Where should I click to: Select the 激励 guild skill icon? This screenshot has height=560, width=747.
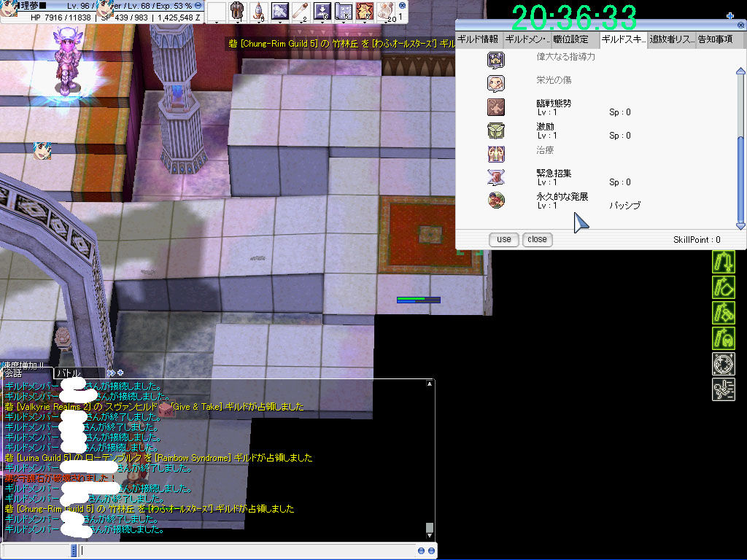[496, 131]
